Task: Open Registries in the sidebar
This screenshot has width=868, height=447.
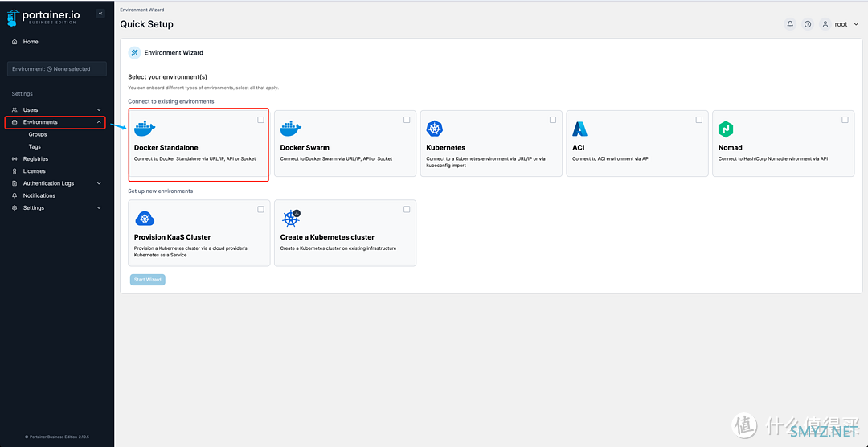Action: coord(35,159)
